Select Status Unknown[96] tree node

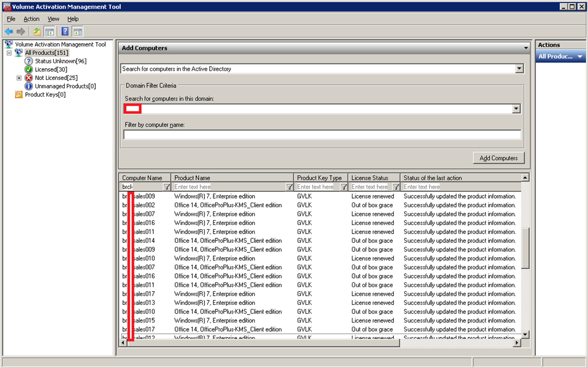(60, 61)
